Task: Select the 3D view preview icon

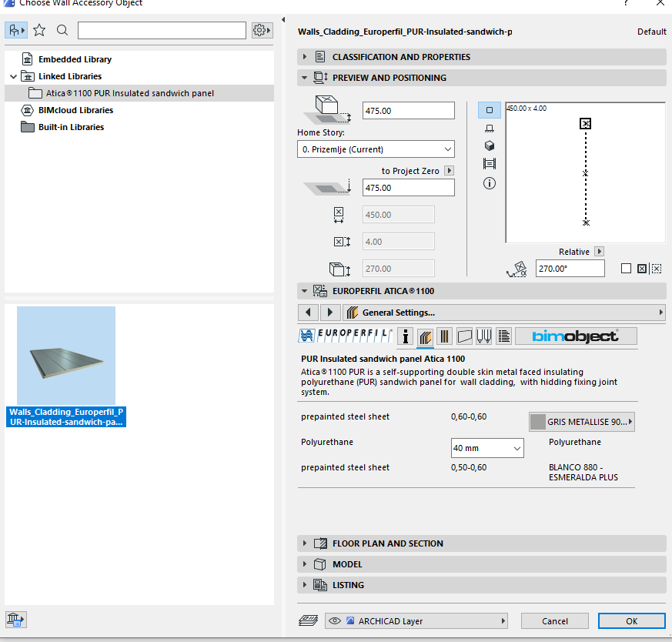Action: tap(489, 146)
